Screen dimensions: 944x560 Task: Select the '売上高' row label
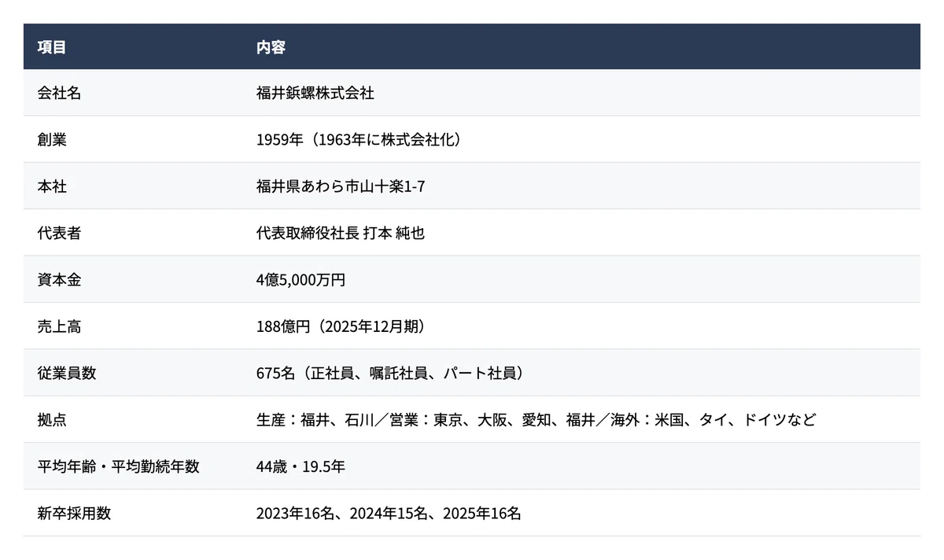pyautogui.click(x=59, y=326)
